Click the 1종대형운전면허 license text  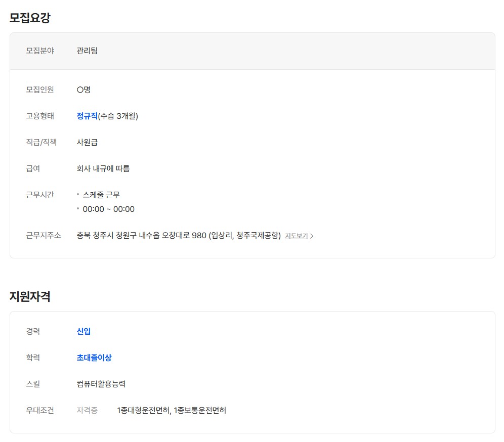click(x=143, y=410)
